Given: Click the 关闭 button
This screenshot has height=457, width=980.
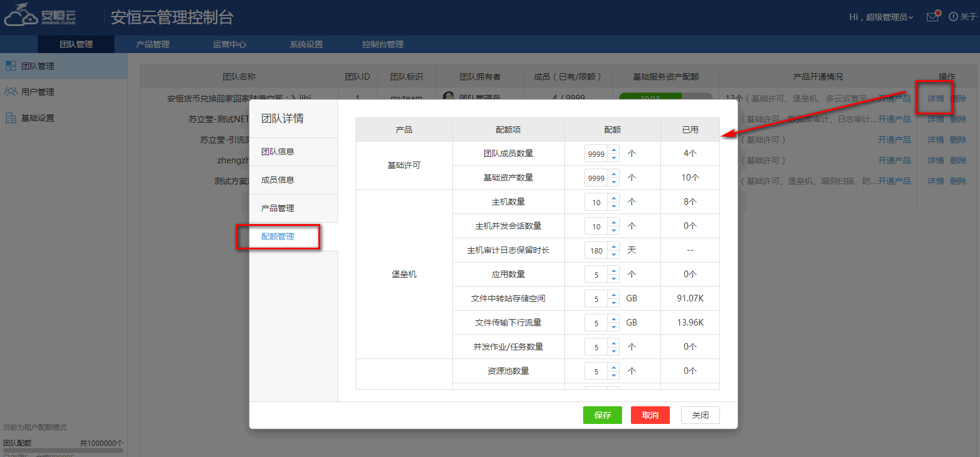Looking at the screenshot, I should coord(701,415).
